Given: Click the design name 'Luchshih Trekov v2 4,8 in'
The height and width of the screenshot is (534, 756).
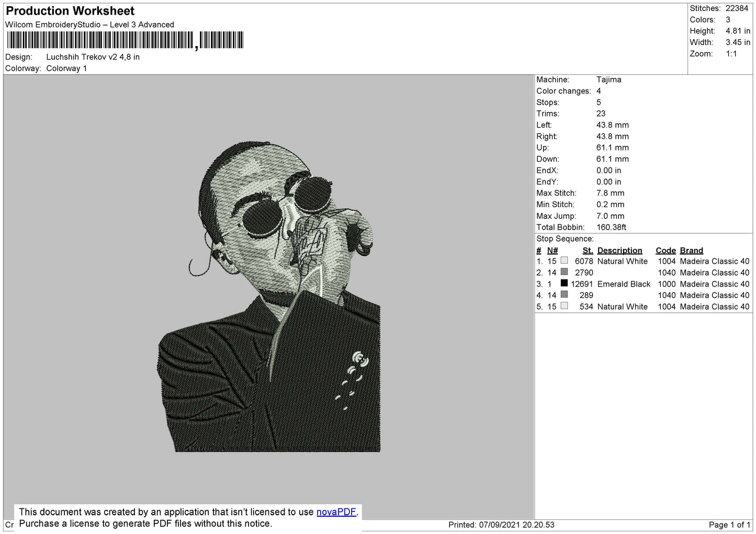Looking at the screenshot, I should point(93,57).
